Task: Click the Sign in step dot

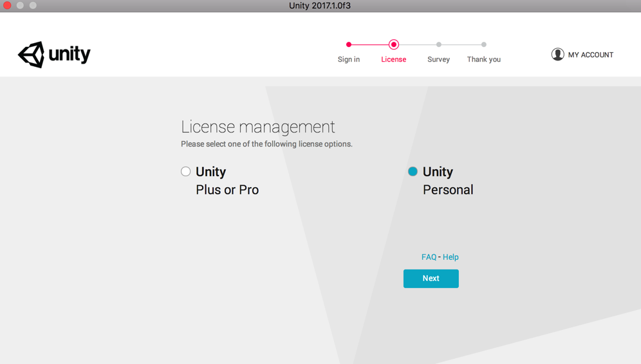Action: [349, 44]
